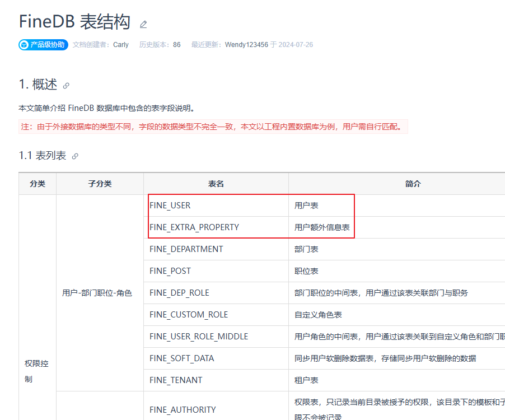The height and width of the screenshot is (420, 505).
Task: Select the FINE_USER table name cell
Action: (216, 206)
